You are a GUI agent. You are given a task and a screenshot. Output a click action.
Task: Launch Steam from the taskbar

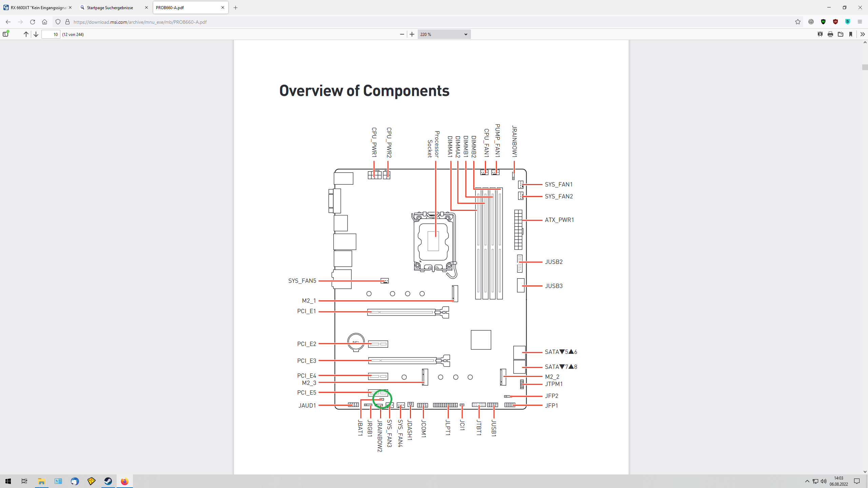click(108, 481)
